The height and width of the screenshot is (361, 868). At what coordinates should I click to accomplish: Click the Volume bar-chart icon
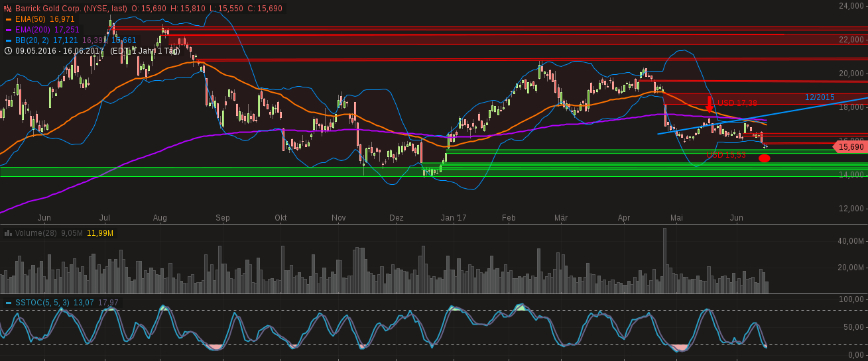tap(8, 232)
